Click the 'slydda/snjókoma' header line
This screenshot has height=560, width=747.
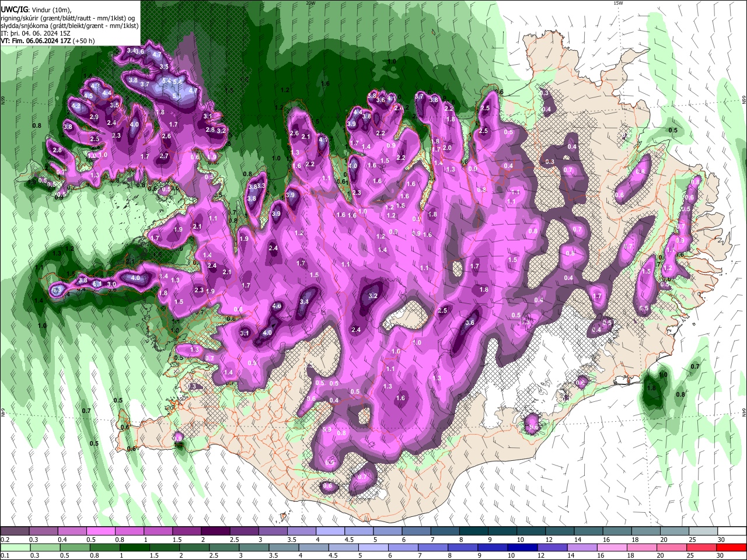69,26
